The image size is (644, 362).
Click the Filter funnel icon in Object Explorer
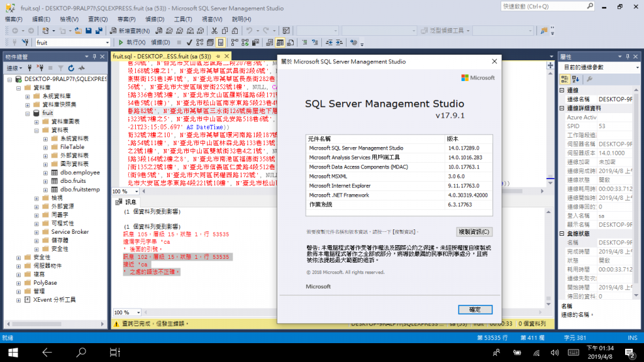[60, 68]
